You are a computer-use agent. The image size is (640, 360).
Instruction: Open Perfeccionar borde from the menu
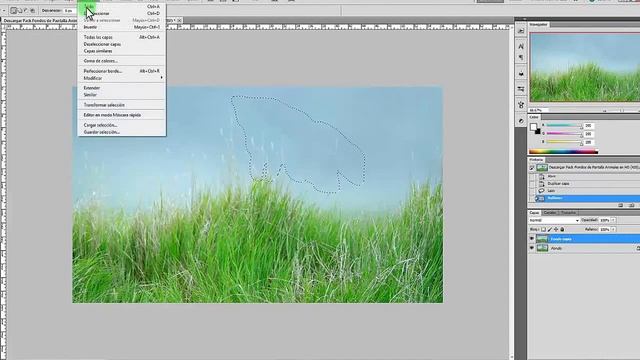122,71
